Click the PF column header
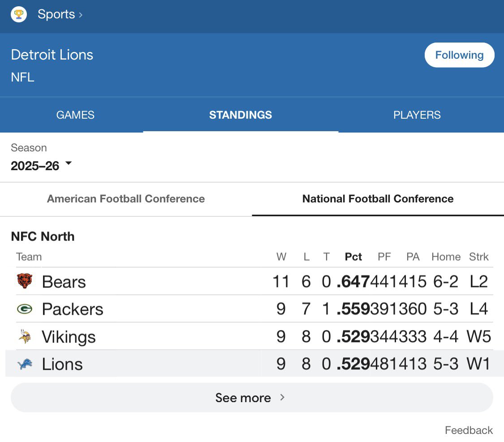Viewport: 504px width, 442px height. (384, 257)
